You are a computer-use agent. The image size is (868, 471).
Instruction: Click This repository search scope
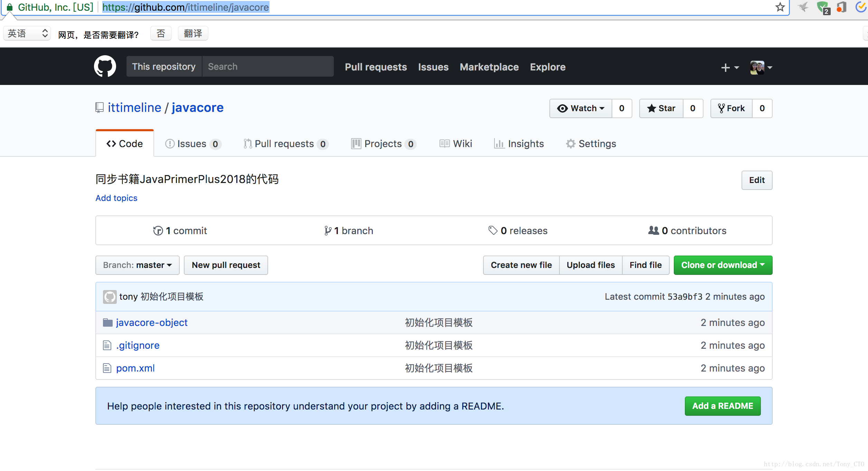[164, 66]
